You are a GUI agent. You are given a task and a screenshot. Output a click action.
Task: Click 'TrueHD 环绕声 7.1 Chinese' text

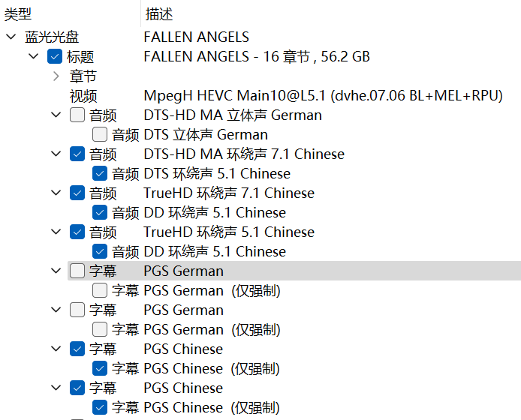click(x=229, y=193)
